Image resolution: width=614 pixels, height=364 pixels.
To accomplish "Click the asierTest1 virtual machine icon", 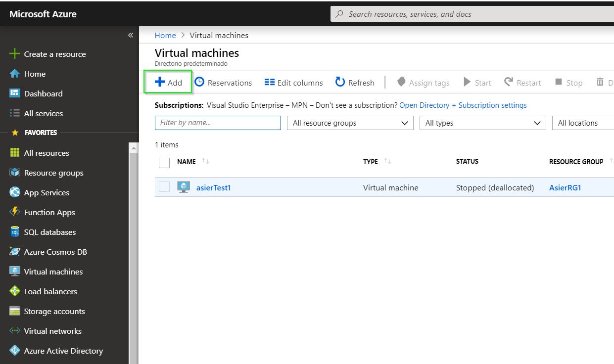I will coord(184,187).
